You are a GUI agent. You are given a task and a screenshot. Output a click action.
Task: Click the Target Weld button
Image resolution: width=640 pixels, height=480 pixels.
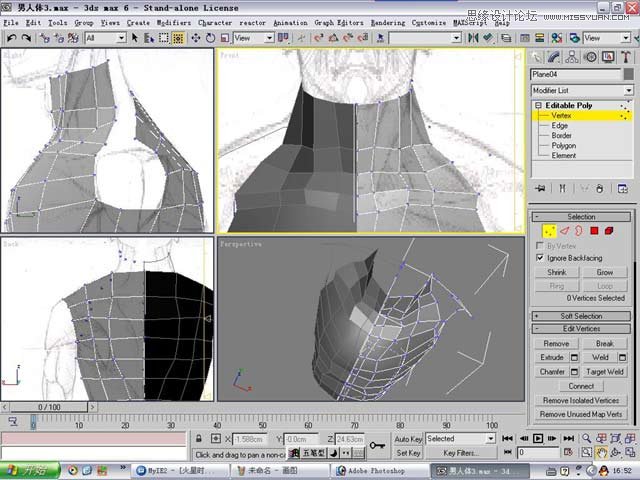coord(604,371)
